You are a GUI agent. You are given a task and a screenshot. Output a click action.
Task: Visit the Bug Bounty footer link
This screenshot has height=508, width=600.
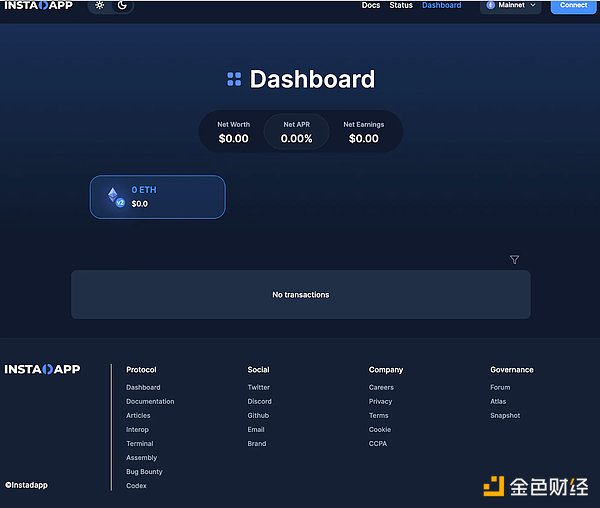(144, 471)
